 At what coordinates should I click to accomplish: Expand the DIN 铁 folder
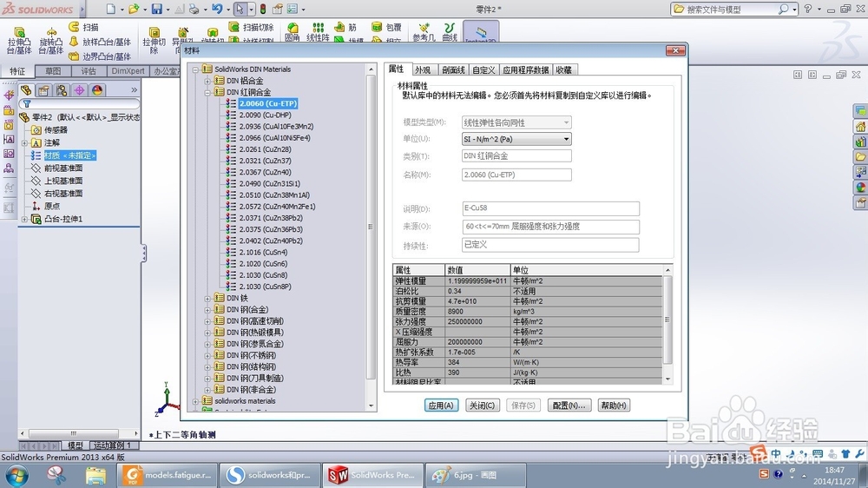point(207,298)
